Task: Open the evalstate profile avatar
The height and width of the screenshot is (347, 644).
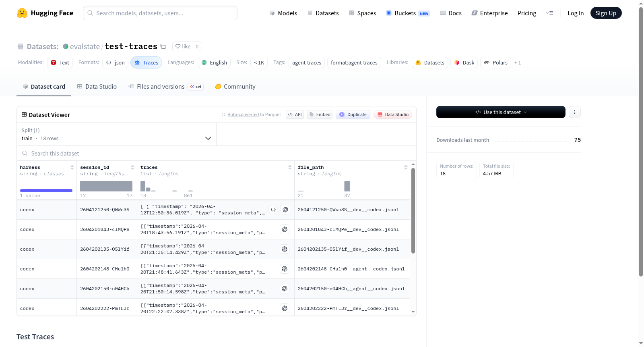Action: pos(66,46)
